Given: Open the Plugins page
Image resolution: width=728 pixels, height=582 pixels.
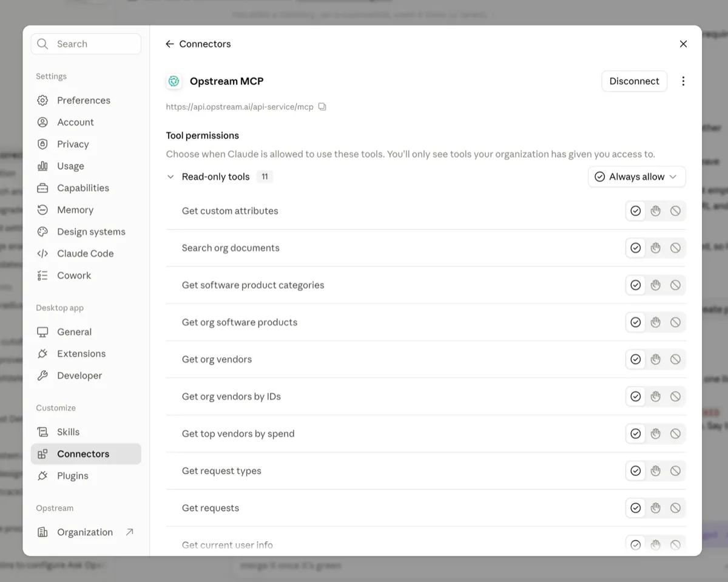Looking at the screenshot, I should (x=86, y=475).
